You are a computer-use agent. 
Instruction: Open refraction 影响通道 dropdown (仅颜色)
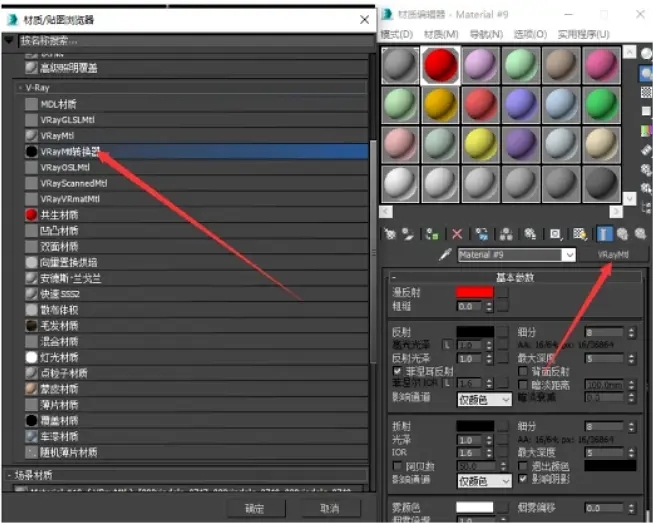484,481
